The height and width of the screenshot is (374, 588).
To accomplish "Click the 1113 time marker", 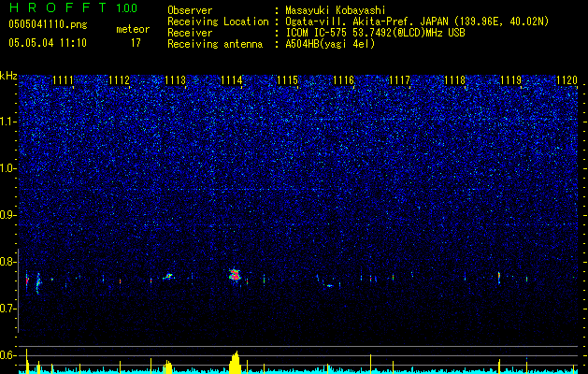I will (175, 80).
